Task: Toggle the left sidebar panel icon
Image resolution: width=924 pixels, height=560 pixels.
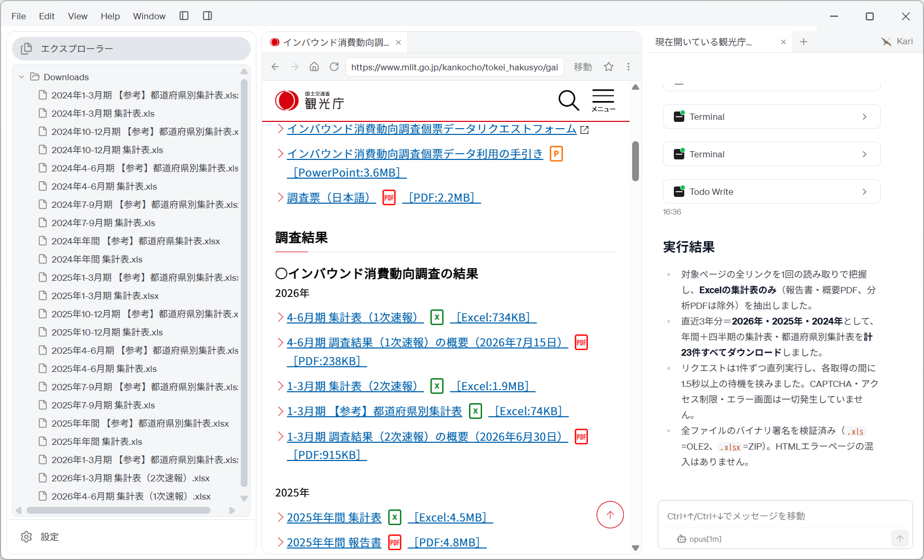Action: [x=184, y=16]
